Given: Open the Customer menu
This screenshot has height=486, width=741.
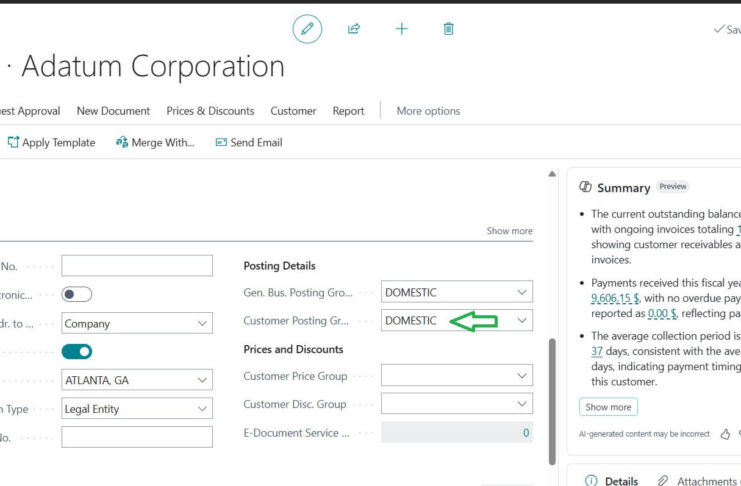Looking at the screenshot, I should click(x=293, y=111).
